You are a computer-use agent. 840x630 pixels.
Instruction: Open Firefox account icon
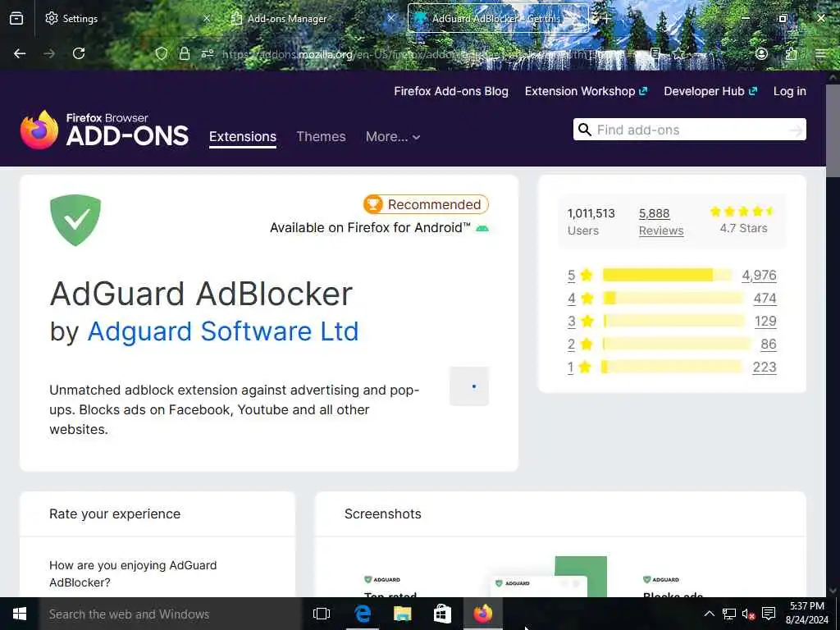pyautogui.click(x=761, y=53)
